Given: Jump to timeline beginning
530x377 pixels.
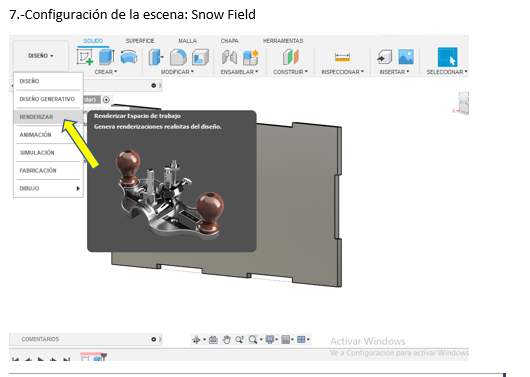Looking at the screenshot, I should pos(15,359).
